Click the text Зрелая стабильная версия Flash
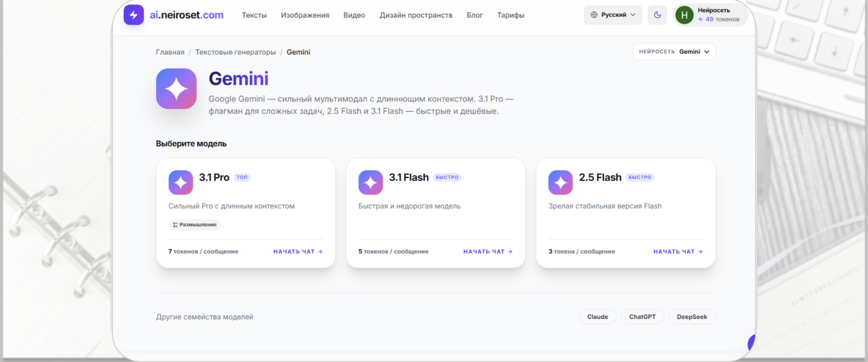The height and width of the screenshot is (362, 868). click(x=605, y=206)
